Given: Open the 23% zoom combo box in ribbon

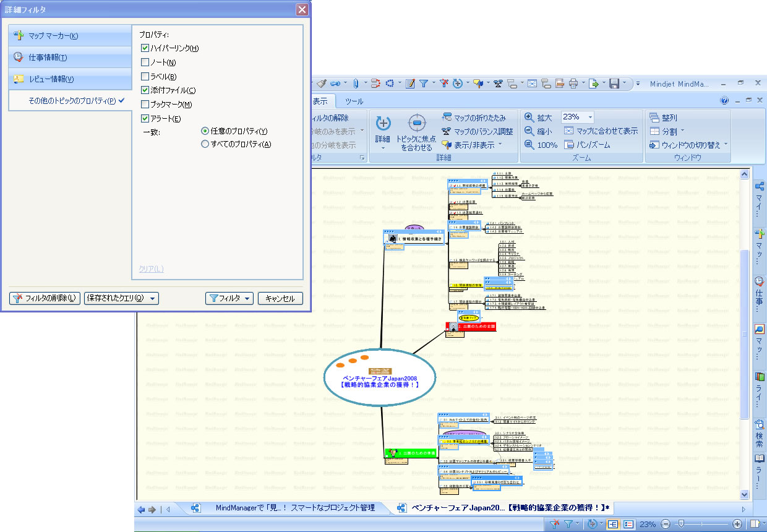Looking at the screenshot, I should pos(578,117).
